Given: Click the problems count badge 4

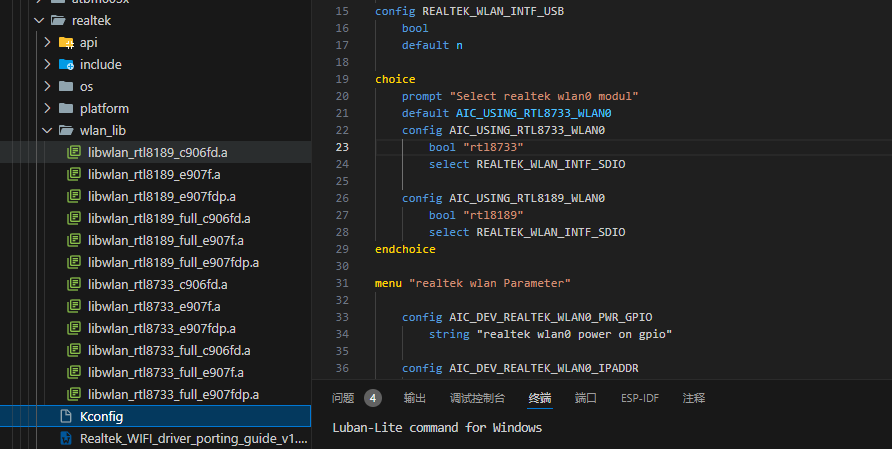Looking at the screenshot, I should point(373,398).
